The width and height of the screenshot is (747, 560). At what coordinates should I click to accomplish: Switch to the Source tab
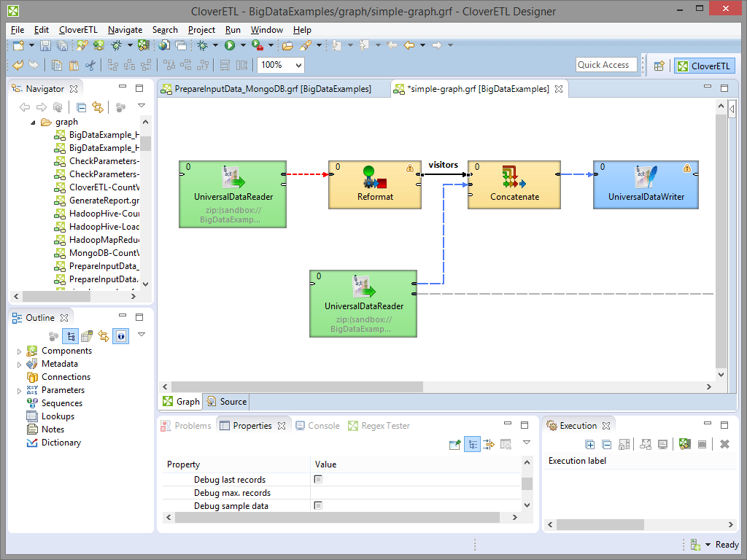click(227, 401)
